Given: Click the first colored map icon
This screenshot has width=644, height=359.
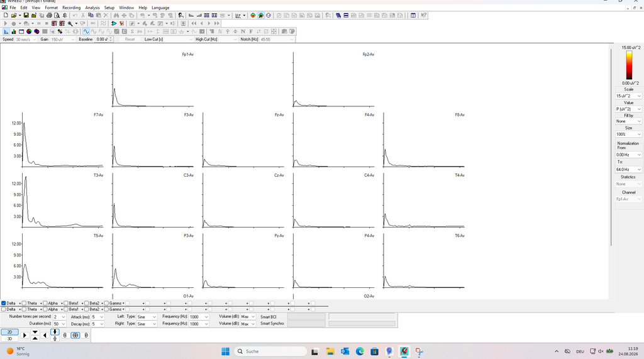Looking at the screenshot, I should tap(253, 15).
